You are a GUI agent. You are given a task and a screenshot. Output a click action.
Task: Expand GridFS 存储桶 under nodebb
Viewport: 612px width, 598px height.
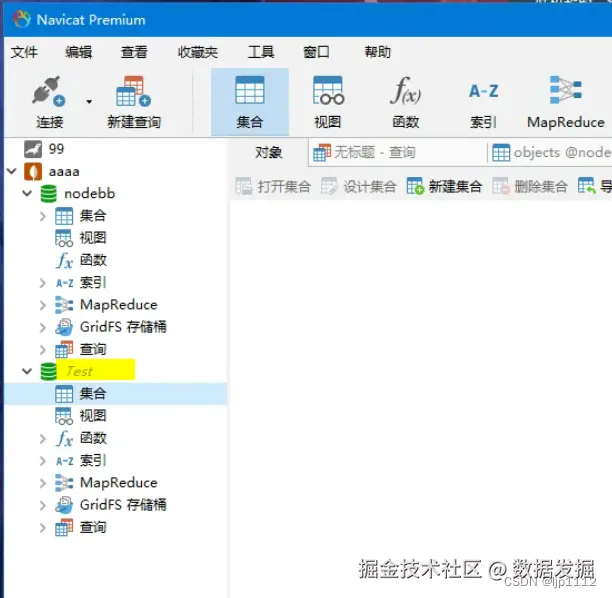coord(43,327)
